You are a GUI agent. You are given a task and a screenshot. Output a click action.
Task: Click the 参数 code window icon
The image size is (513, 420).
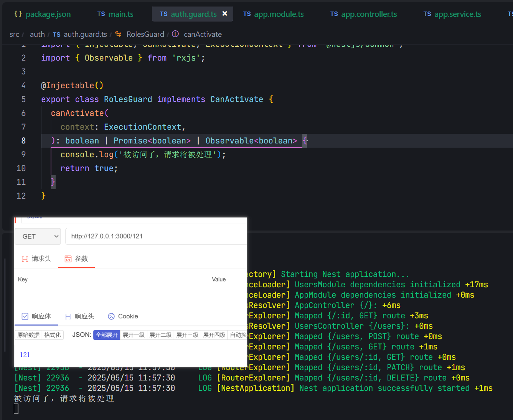(68, 259)
